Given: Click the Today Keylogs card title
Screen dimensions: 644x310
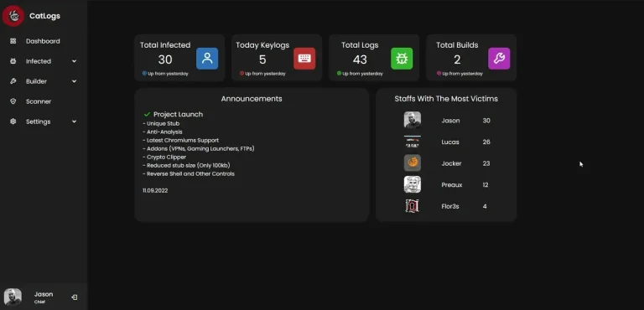Looking at the screenshot, I should coord(262,45).
